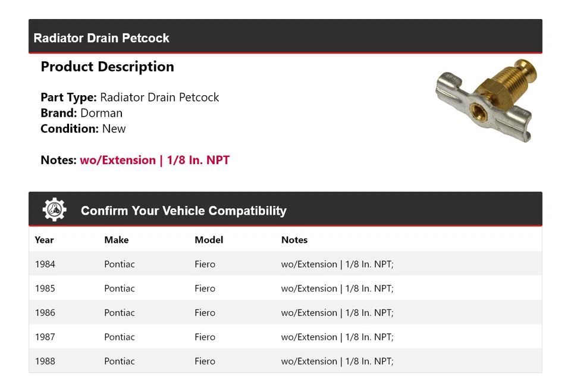Click the Notes column header in table
This screenshot has height=392, width=571.
[294, 240]
